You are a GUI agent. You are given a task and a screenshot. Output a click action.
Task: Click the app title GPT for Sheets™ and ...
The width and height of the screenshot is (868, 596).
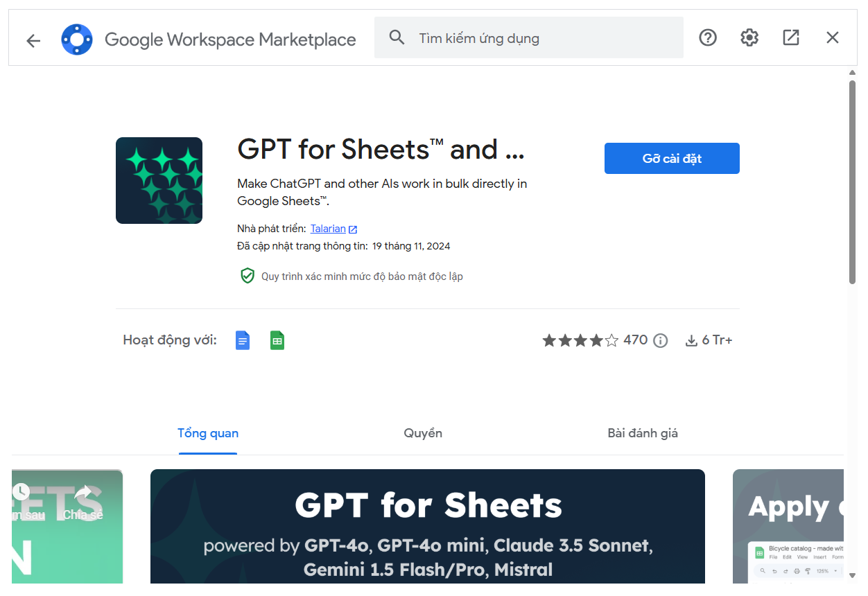point(381,150)
